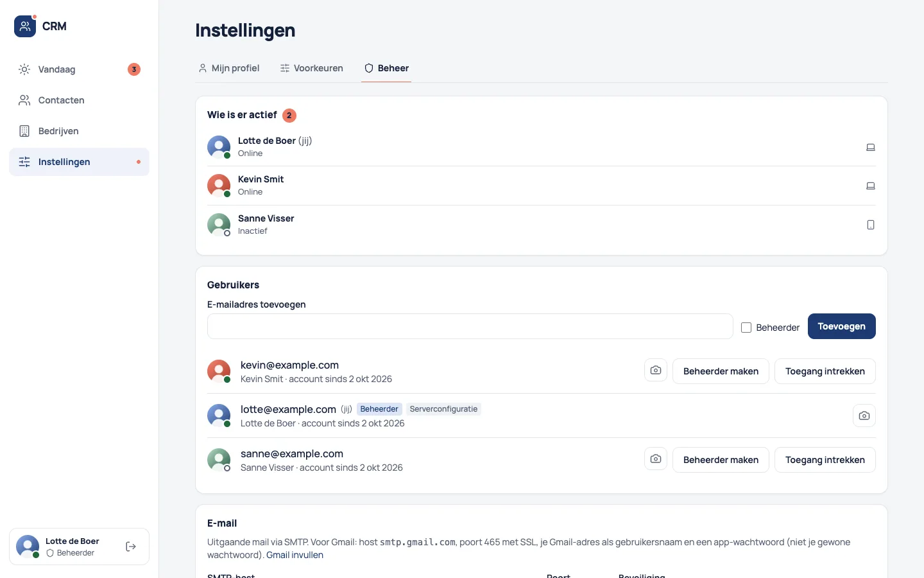This screenshot has width=924, height=578.
Task: Click the Vandaag badge showing 3
Action: coord(134,69)
